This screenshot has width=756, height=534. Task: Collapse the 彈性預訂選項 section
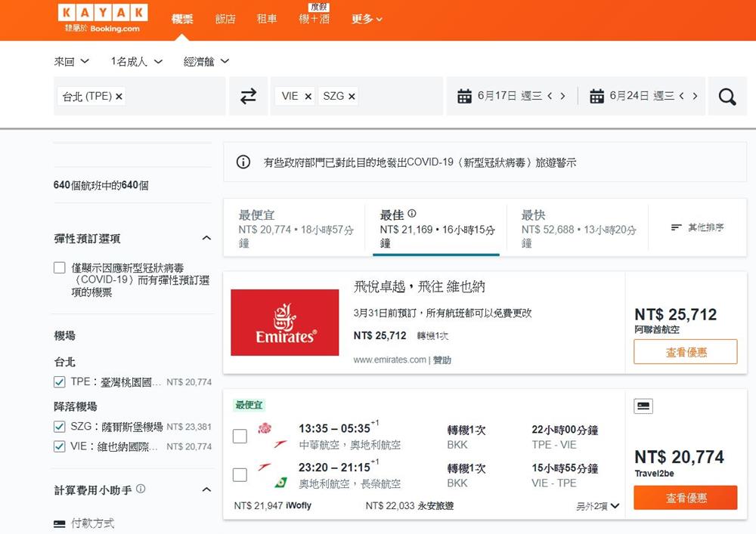(x=206, y=239)
